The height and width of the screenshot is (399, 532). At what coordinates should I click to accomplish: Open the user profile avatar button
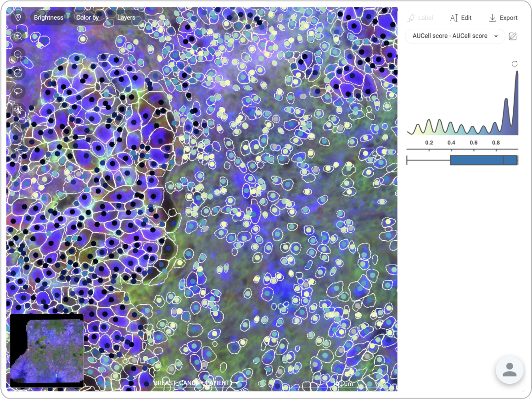click(510, 370)
